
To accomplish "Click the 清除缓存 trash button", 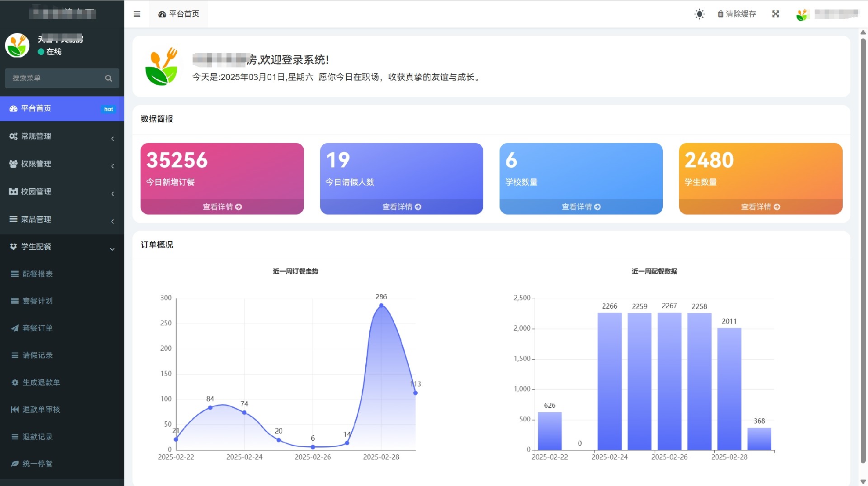I will pos(737,14).
